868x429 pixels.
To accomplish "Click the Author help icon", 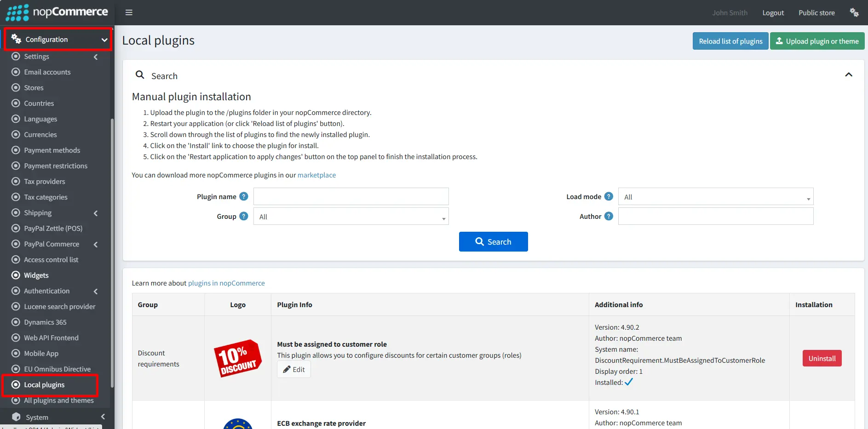I will 609,216.
